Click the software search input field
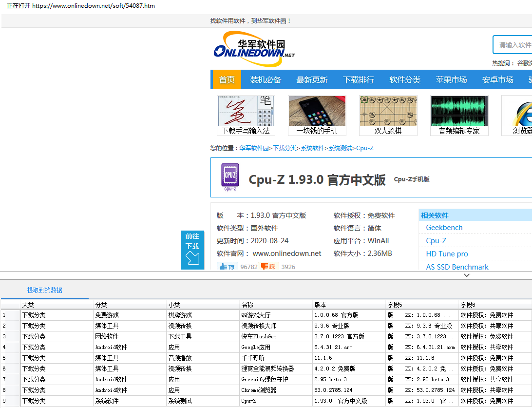This screenshot has width=532, height=408. [x=513, y=45]
